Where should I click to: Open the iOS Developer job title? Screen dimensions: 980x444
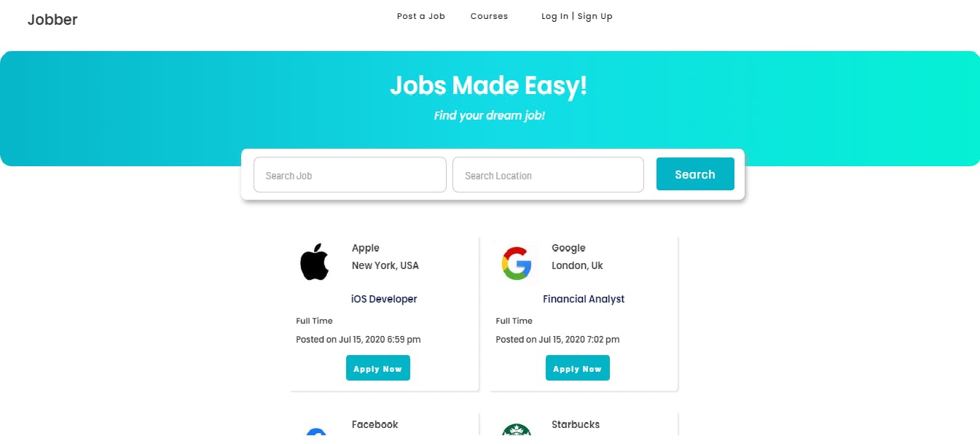[384, 299]
